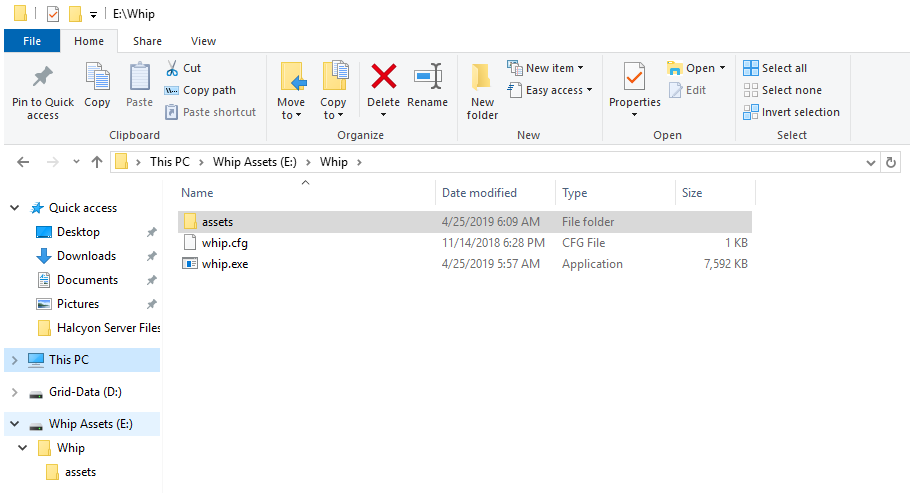Go back with the Back arrow
The width and height of the screenshot is (910, 493).
(23, 162)
